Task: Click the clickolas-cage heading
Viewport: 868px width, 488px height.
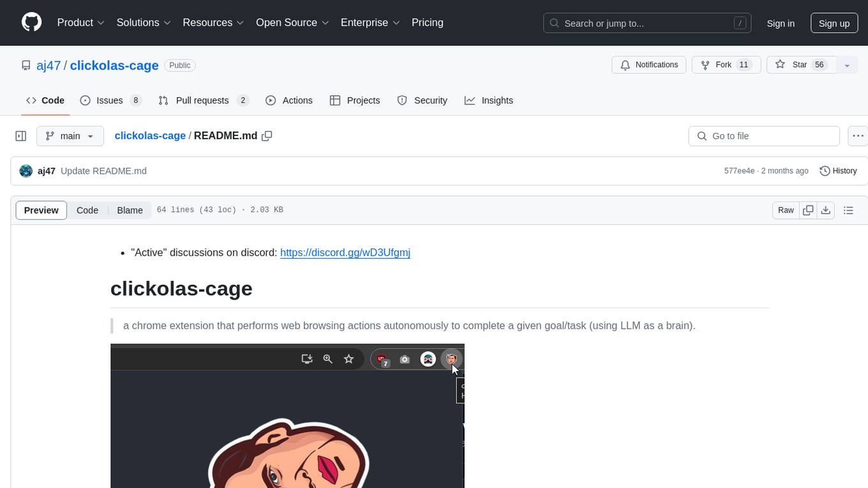Action: (x=181, y=288)
